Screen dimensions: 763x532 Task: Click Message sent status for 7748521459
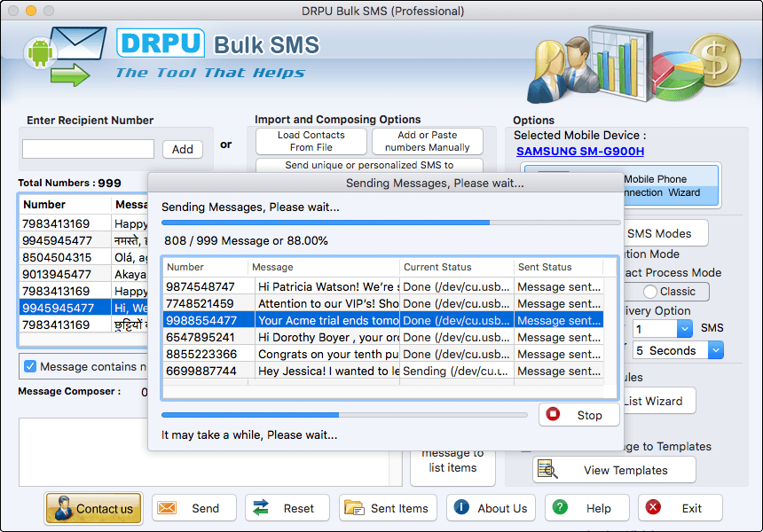pyautogui.click(x=559, y=303)
